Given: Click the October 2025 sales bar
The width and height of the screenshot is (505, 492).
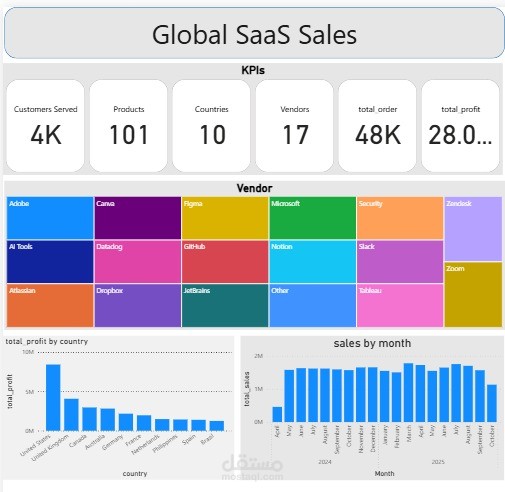Looking at the screenshot, I should tap(492, 403).
